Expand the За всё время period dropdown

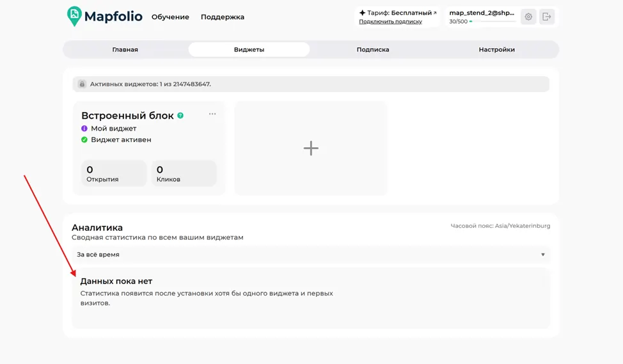pos(311,255)
